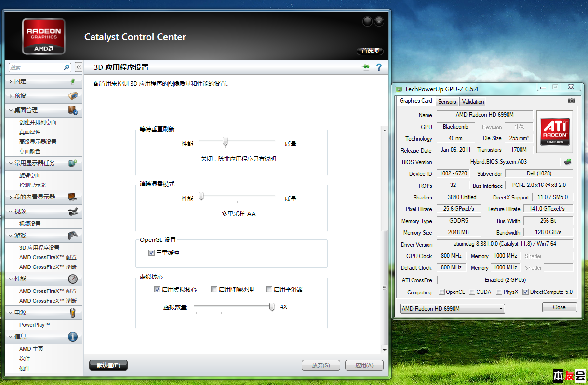The height and width of the screenshot is (385, 588).
Task: Open 桌面颜色 in sidebar
Action: [30, 151]
